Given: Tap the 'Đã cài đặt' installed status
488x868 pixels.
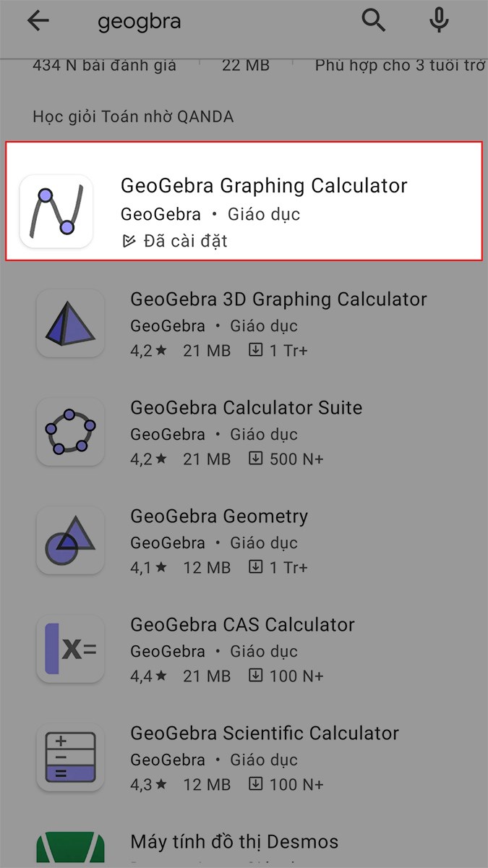Looking at the screenshot, I should [174, 241].
